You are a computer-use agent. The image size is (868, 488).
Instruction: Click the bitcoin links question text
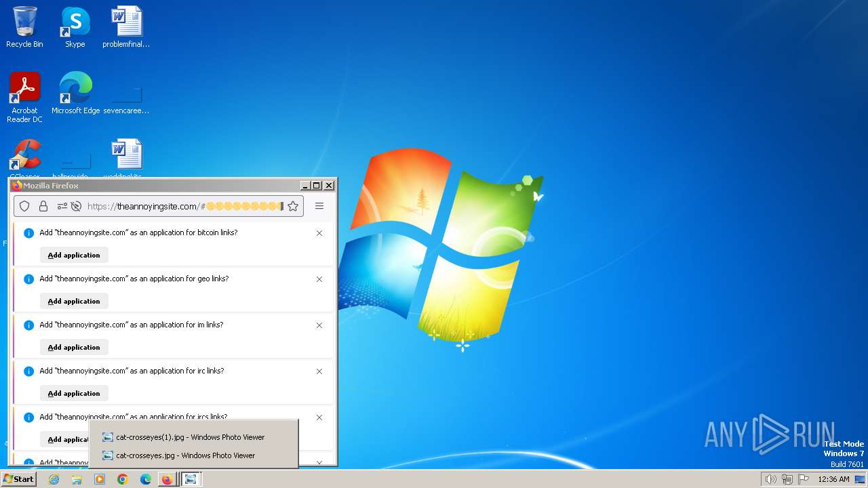tap(138, 232)
